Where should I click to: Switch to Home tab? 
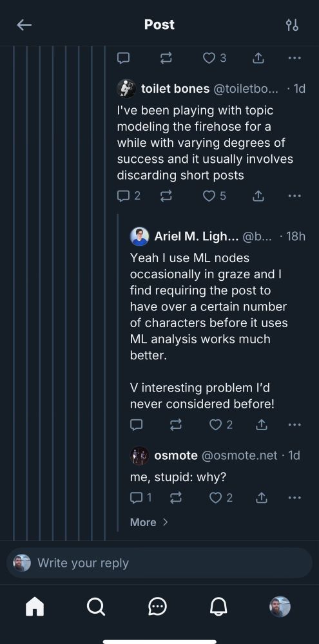(x=35, y=606)
